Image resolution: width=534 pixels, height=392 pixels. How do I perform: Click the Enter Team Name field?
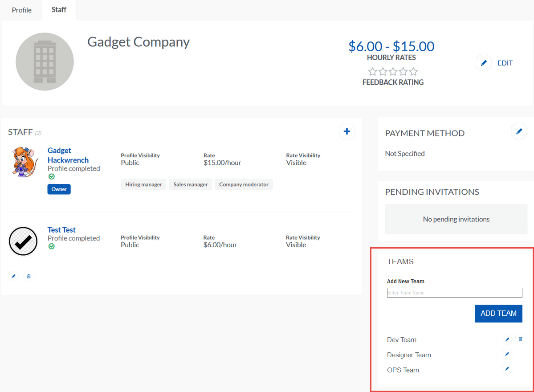tap(454, 293)
